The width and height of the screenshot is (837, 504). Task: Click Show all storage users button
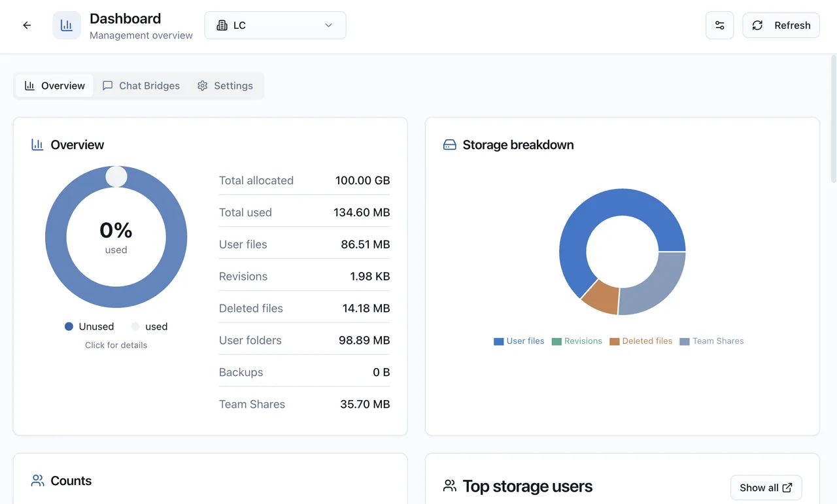click(x=766, y=488)
